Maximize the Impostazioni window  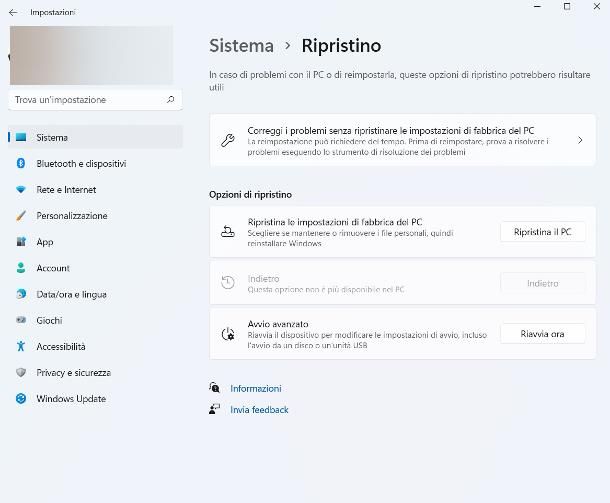pos(567,7)
